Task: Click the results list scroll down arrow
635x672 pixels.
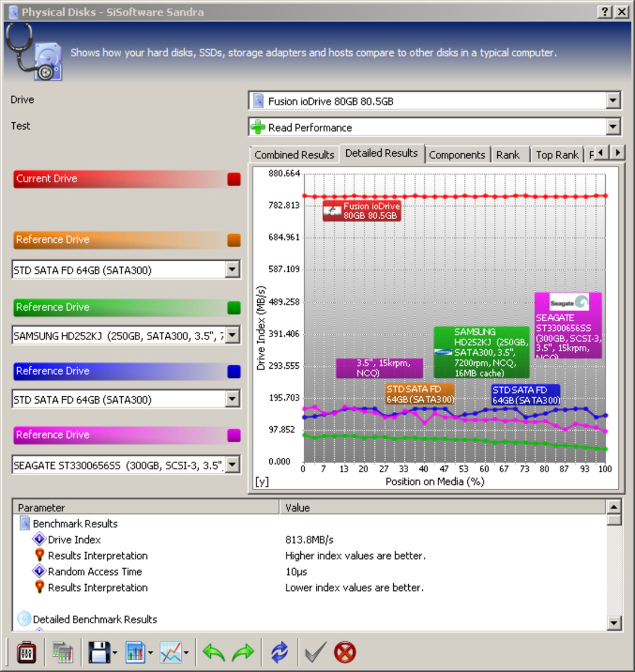Action: pyautogui.click(x=614, y=623)
